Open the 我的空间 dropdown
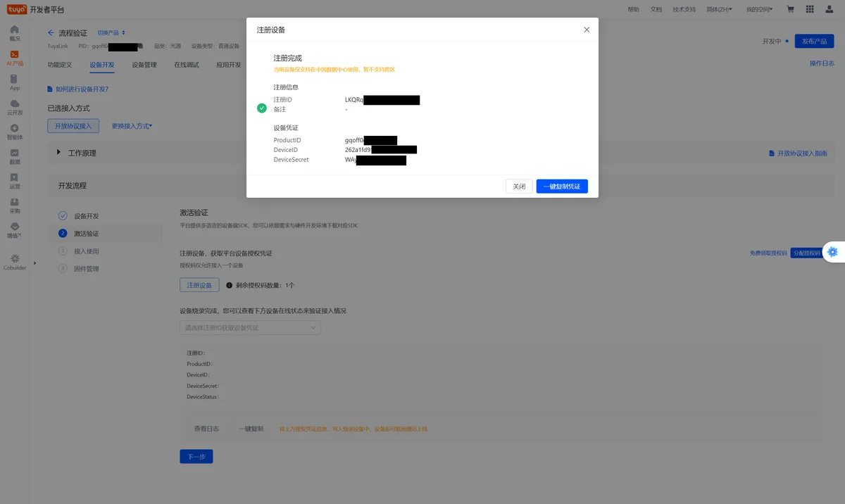 point(759,9)
